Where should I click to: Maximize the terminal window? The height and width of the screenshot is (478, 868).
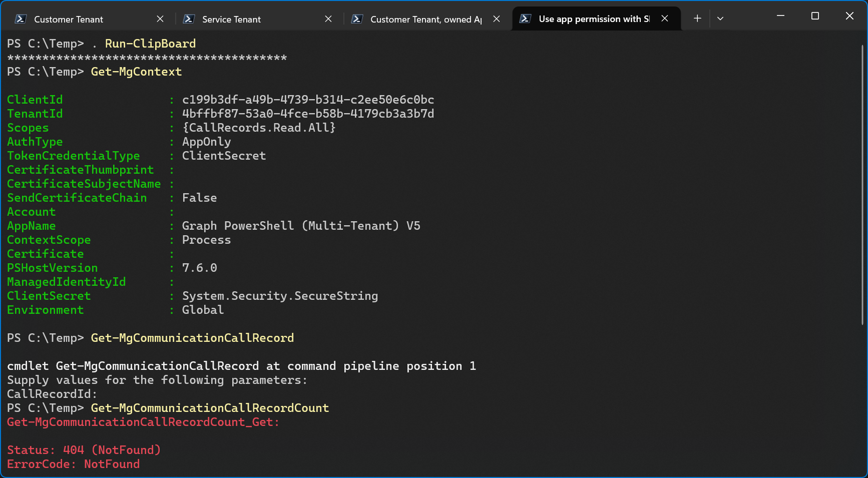pos(815,16)
